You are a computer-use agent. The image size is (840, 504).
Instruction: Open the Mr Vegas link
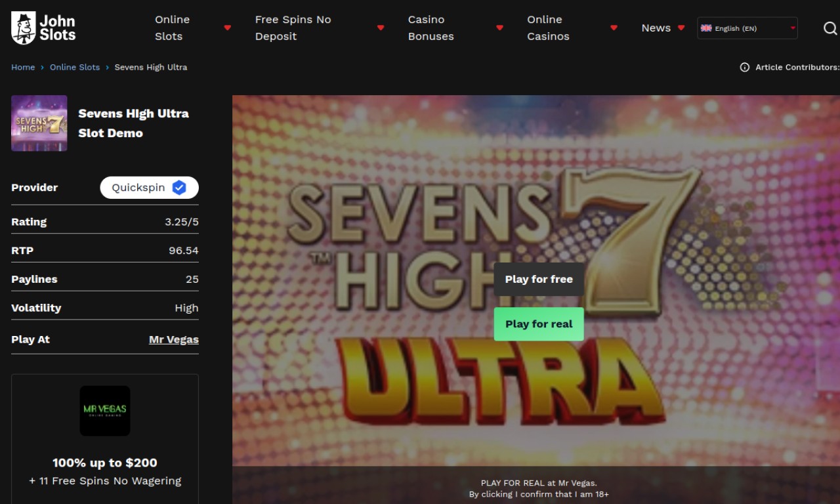coord(174,339)
